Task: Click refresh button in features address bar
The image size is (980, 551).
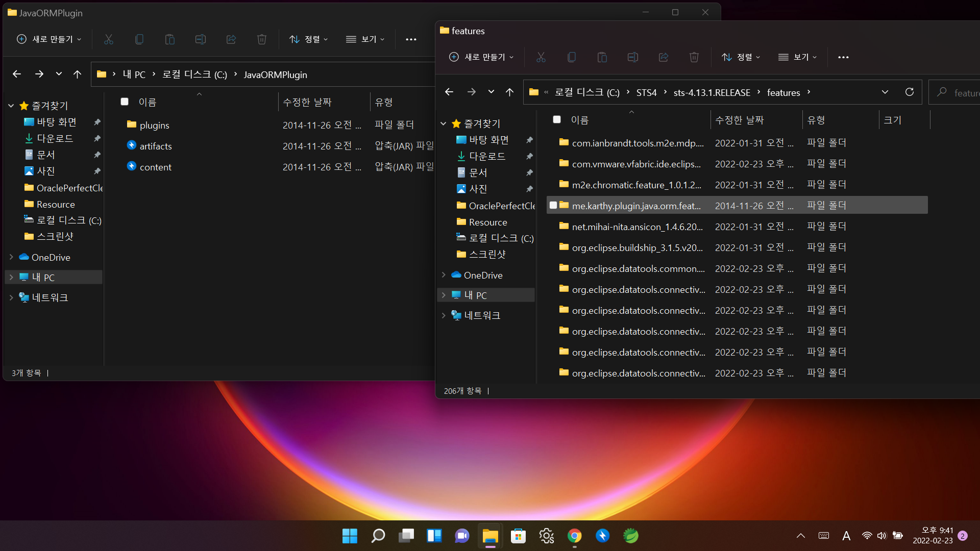Action: coord(909,92)
